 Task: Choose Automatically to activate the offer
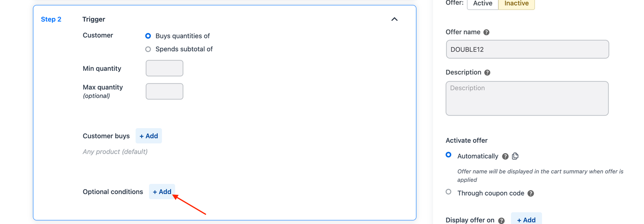pos(448,155)
